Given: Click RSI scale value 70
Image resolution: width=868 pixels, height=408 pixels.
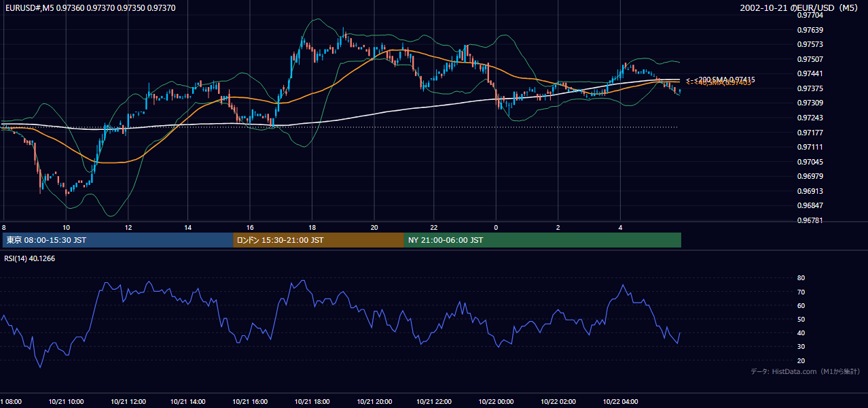Looking at the screenshot, I should (801, 292).
